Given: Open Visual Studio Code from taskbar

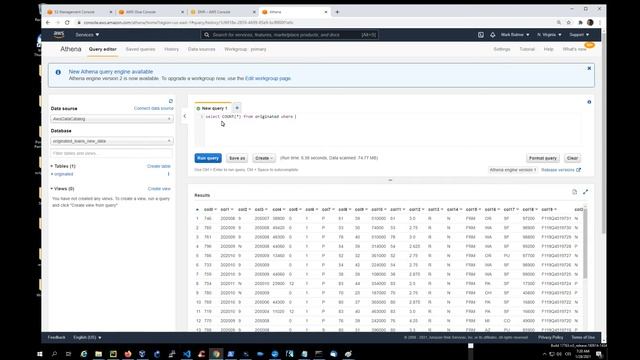Looking at the screenshot, I should click(x=187, y=354).
